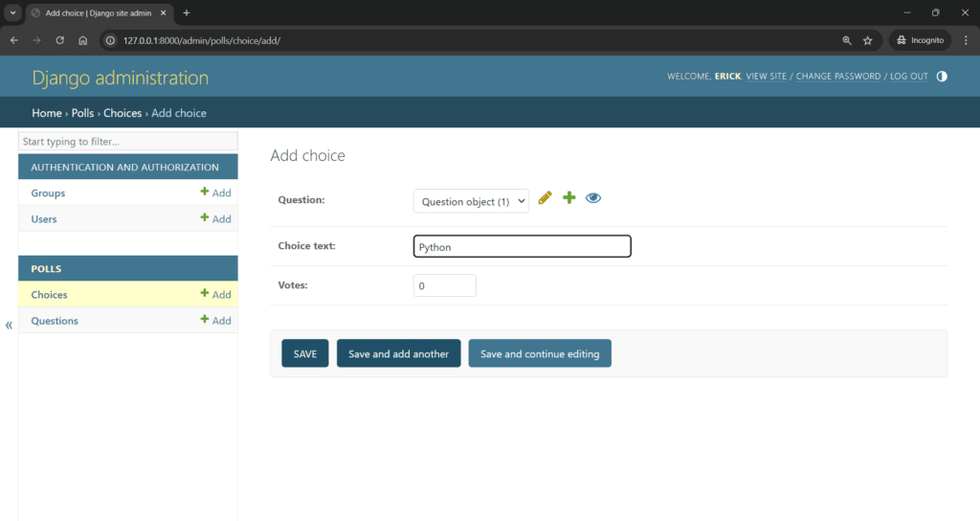Viewport: 980px width, 521px height.
Task: Open the tab search dropdown arrow
Action: 12,12
